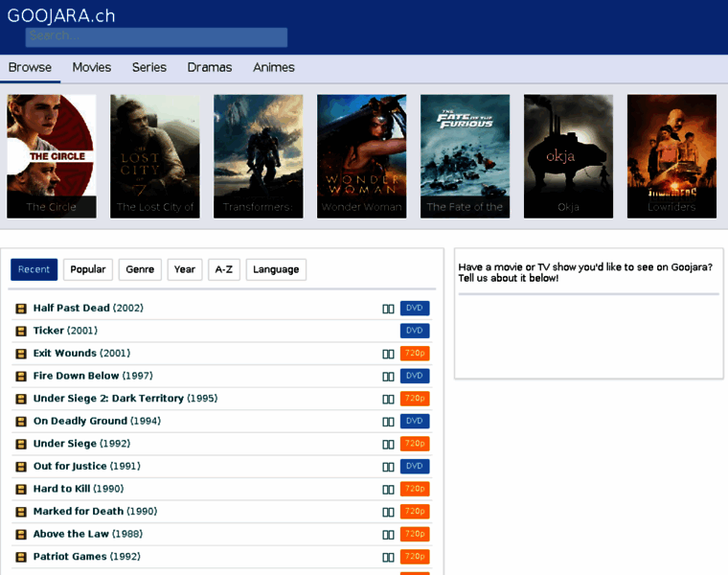Open Under Siege (1992) link
The width and height of the screenshot is (728, 575).
[x=81, y=444]
